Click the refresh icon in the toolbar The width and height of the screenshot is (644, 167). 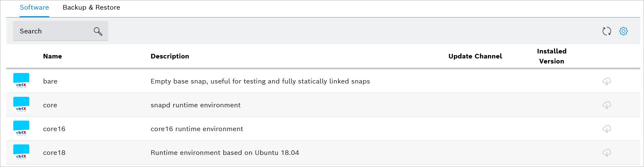click(606, 31)
